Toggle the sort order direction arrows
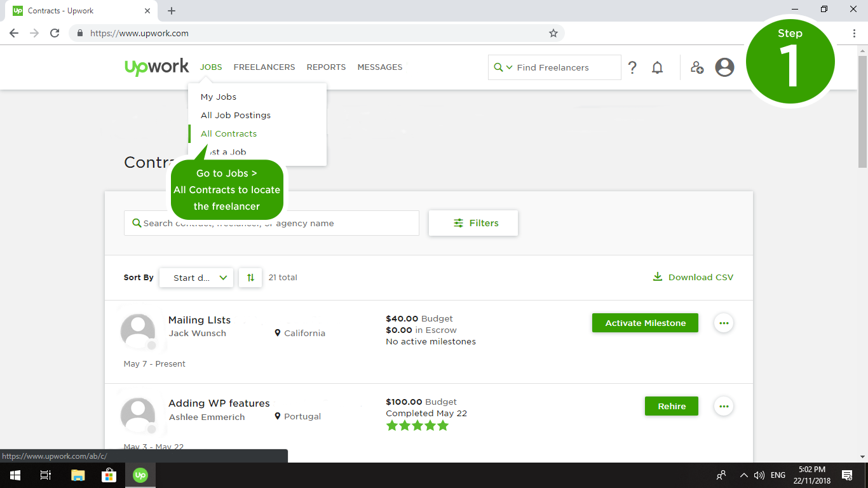This screenshot has height=488, width=868. point(250,278)
